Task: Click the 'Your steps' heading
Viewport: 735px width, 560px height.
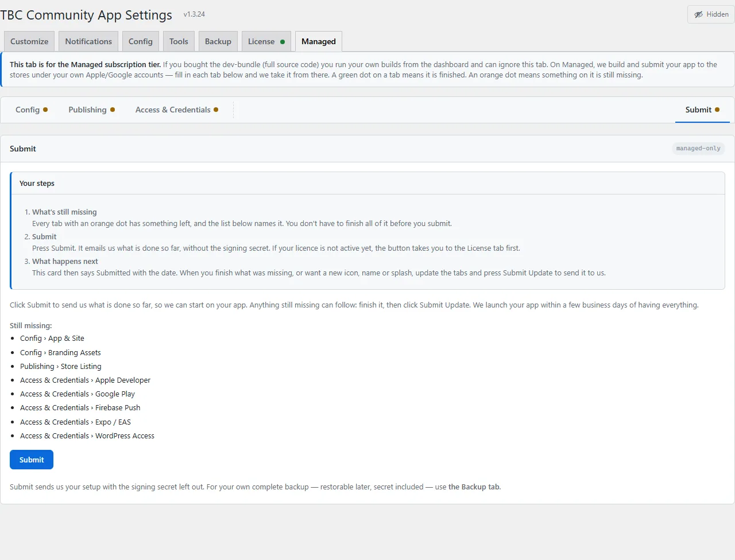Action: pos(37,183)
